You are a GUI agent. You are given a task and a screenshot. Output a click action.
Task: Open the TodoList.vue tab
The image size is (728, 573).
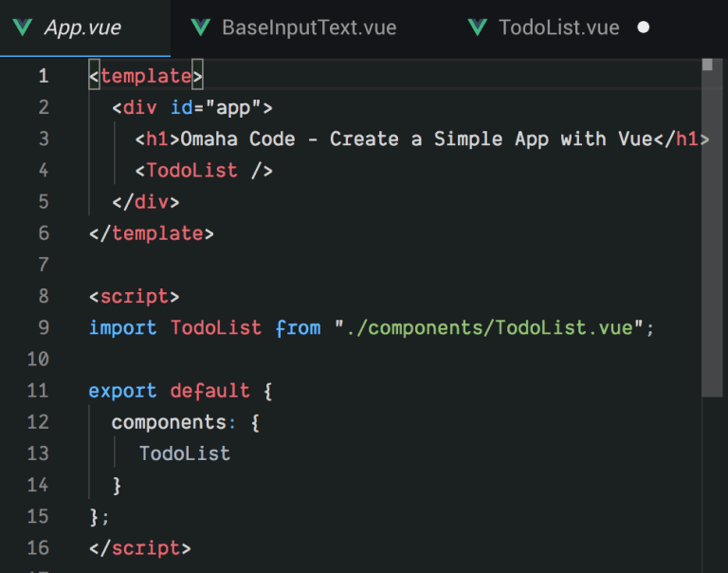558,28
